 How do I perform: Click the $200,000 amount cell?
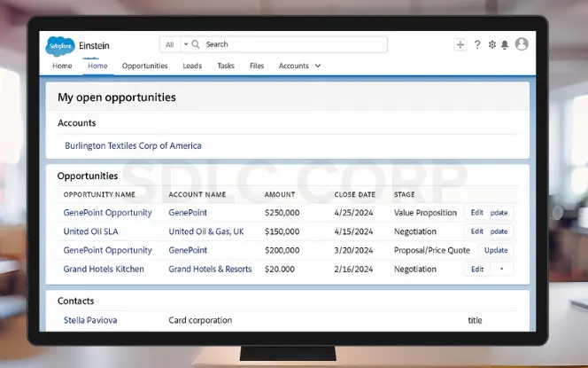coord(282,250)
